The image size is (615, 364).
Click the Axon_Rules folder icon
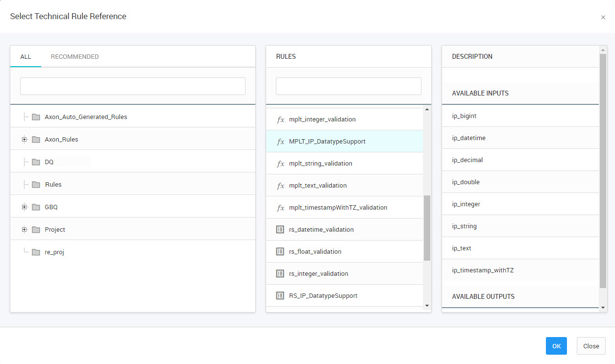coord(36,140)
